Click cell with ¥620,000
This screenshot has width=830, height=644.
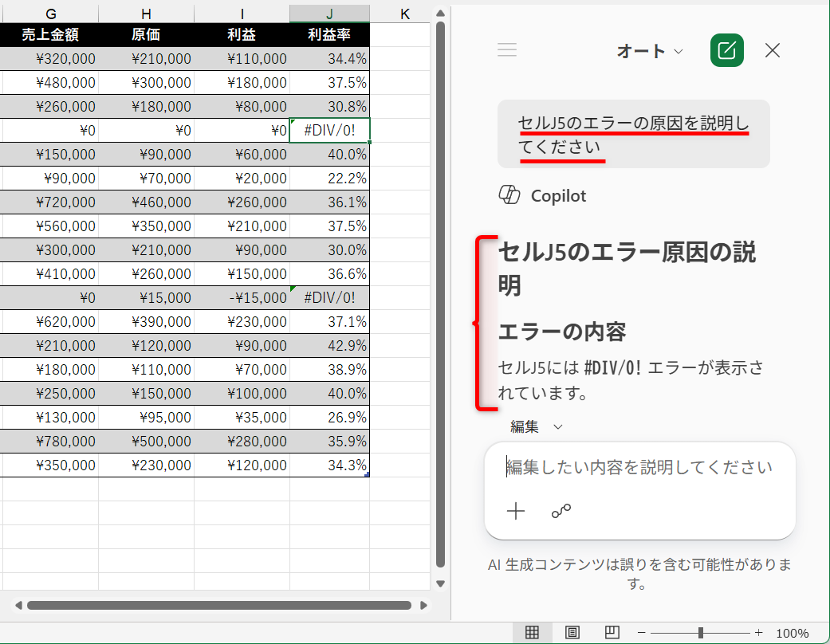(49, 322)
